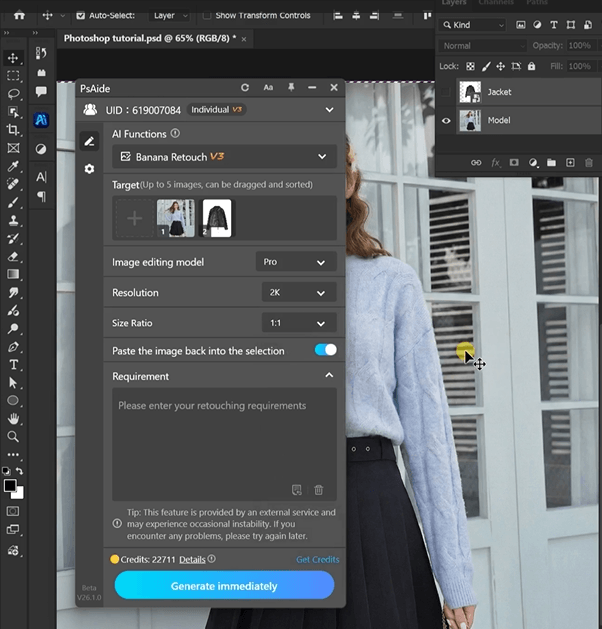Toggle lock transparent pixels
The height and width of the screenshot is (629, 602).
(x=470, y=66)
